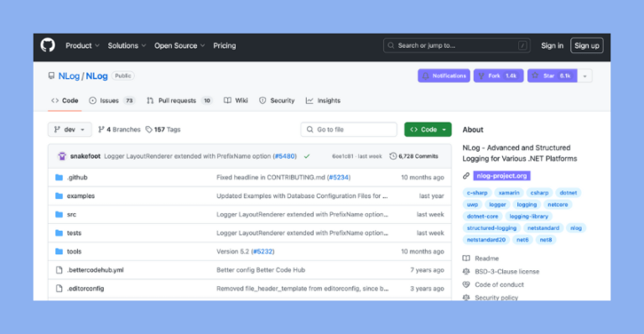Click the .editorconfig file icon

point(60,289)
